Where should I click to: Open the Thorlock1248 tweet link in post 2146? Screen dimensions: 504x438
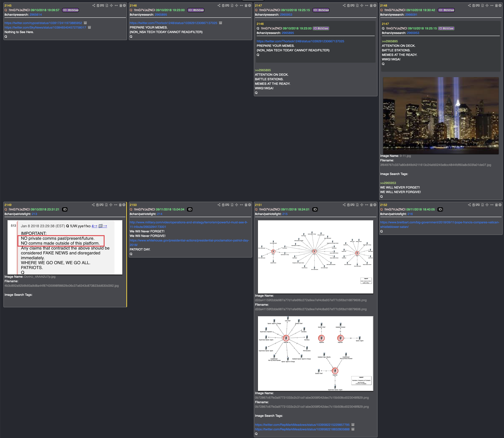coord(173,23)
